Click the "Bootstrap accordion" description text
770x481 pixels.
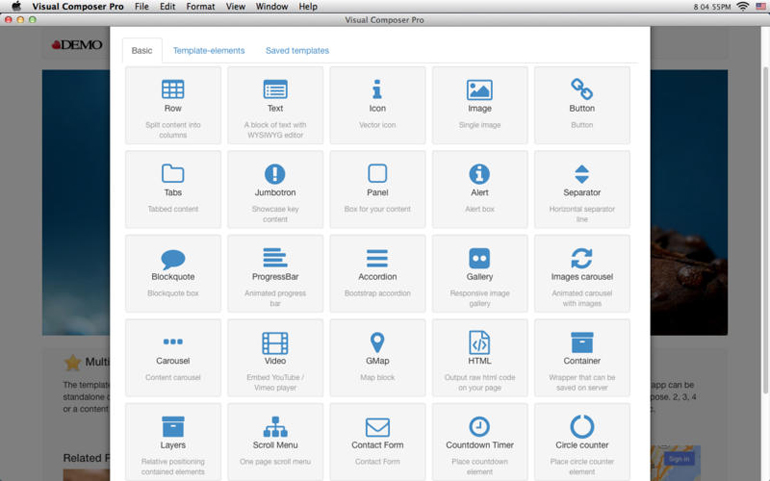(377, 293)
